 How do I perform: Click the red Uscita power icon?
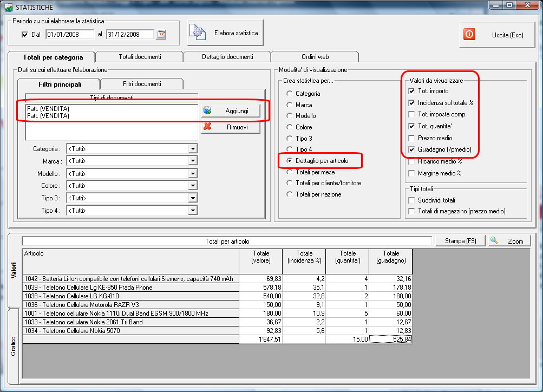(469, 35)
